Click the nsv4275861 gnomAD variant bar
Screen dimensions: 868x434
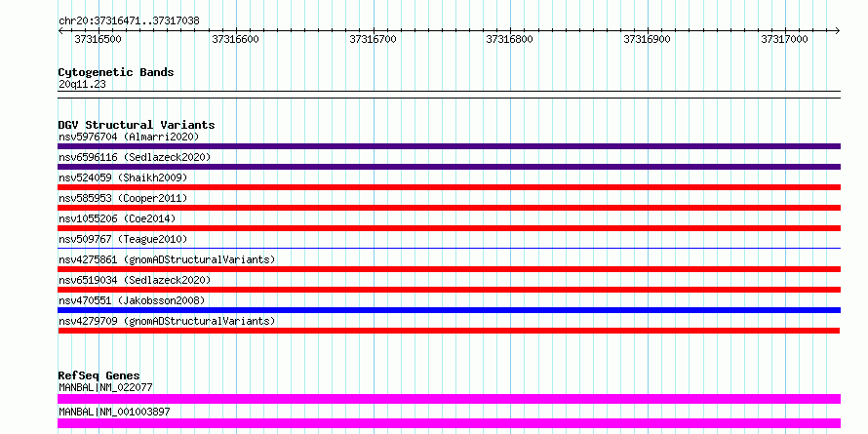coord(449,269)
